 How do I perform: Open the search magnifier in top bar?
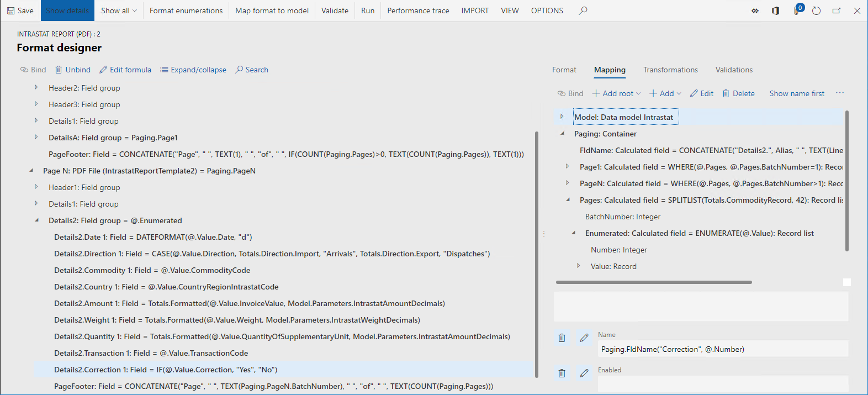coord(583,10)
